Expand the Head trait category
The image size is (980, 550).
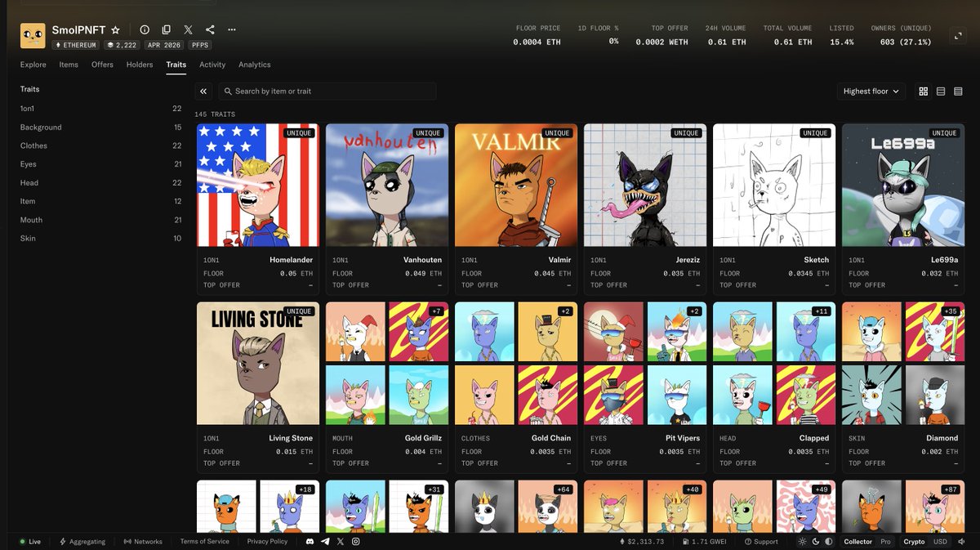(x=100, y=183)
